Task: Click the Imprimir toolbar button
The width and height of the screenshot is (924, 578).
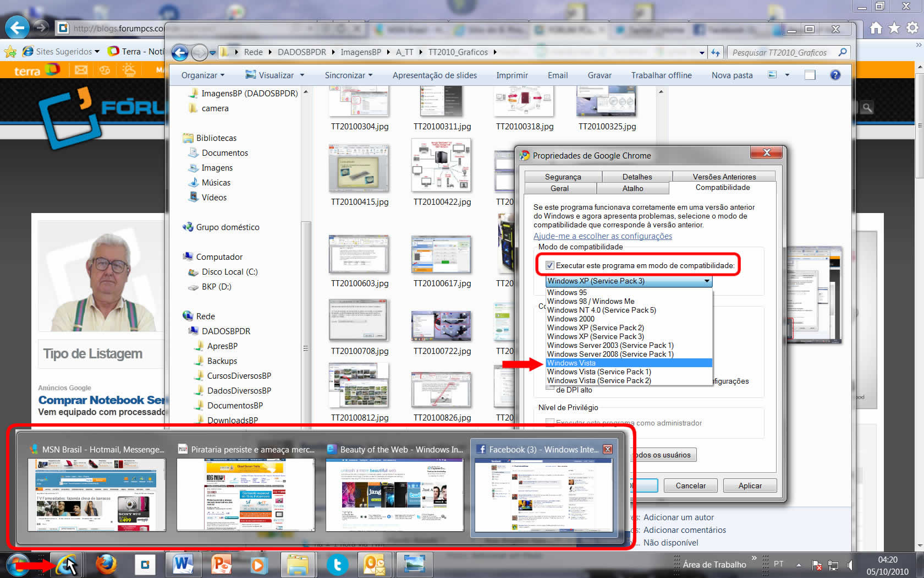Action: tap(512, 75)
